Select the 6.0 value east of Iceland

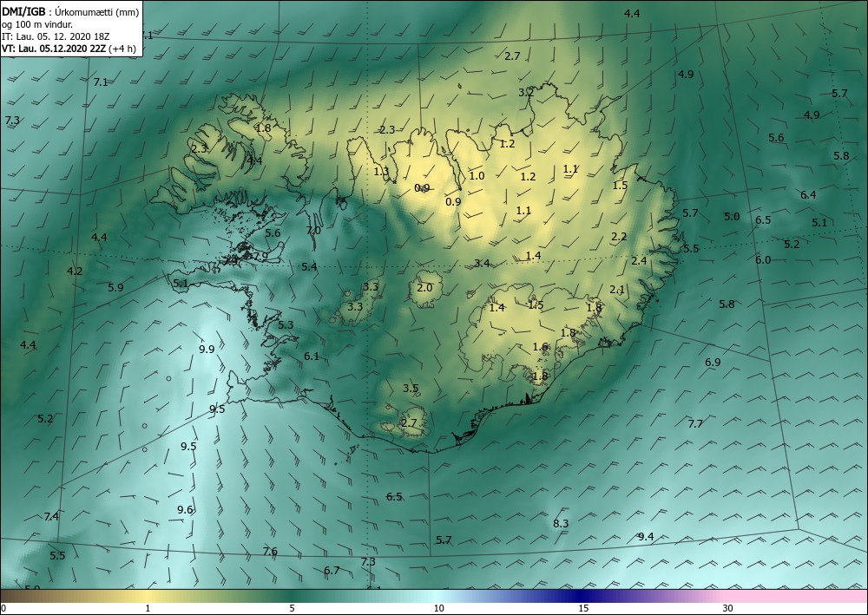pos(763,260)
